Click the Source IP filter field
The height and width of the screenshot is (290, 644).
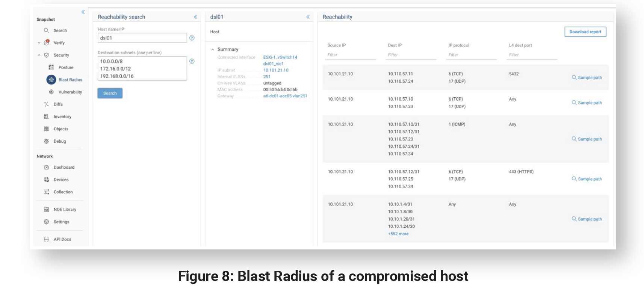coord(351,55)
